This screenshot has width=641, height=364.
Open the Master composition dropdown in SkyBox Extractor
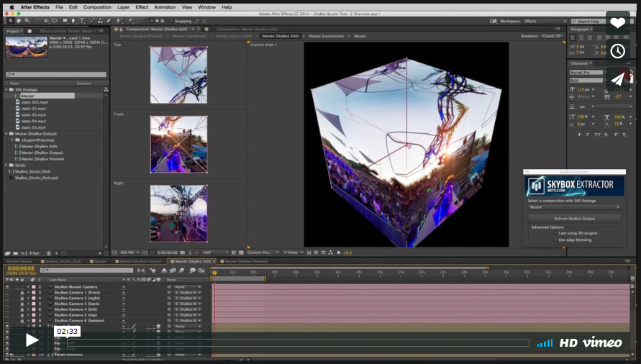574,207
